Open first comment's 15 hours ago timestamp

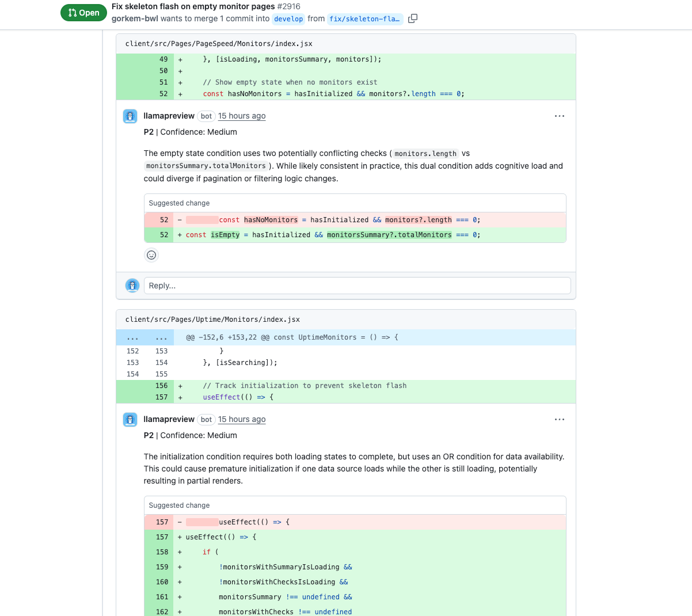tap(242, 116)
